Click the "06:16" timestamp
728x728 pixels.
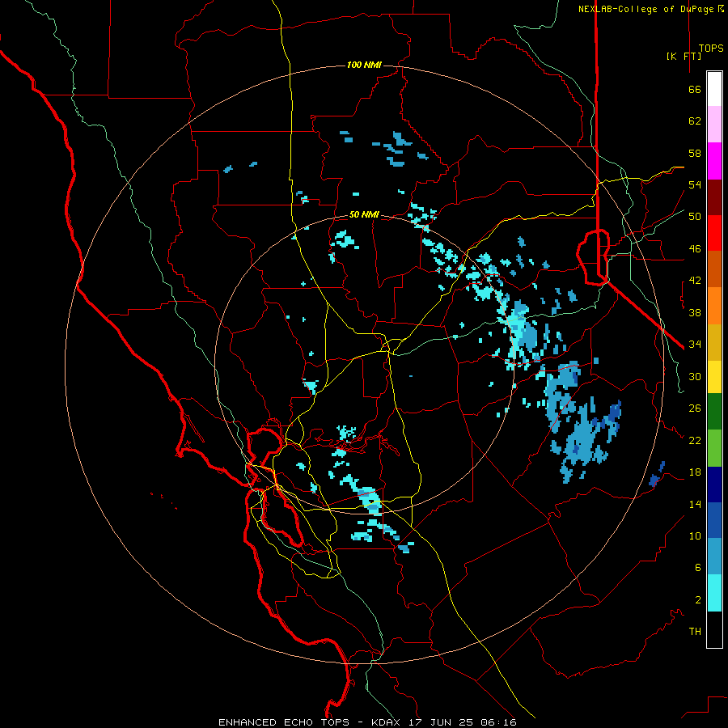[x=498, y=722]
